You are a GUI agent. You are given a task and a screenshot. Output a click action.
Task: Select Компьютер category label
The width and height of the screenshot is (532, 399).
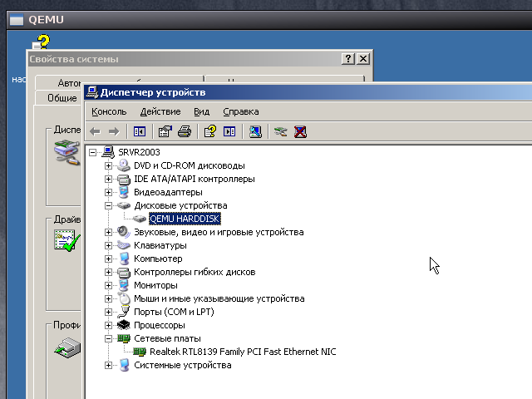(158, 259)
